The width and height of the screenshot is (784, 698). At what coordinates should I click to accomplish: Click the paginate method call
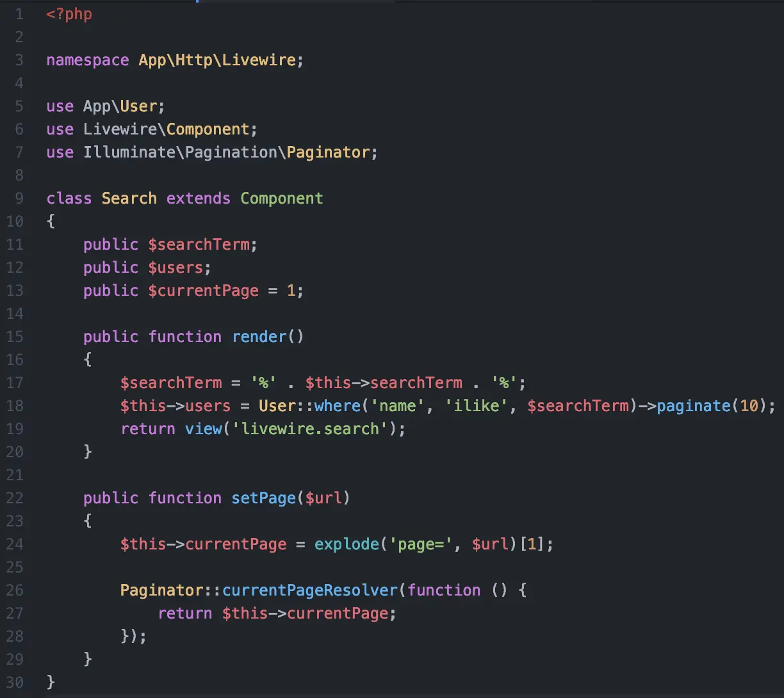click(x=694, y=406)
